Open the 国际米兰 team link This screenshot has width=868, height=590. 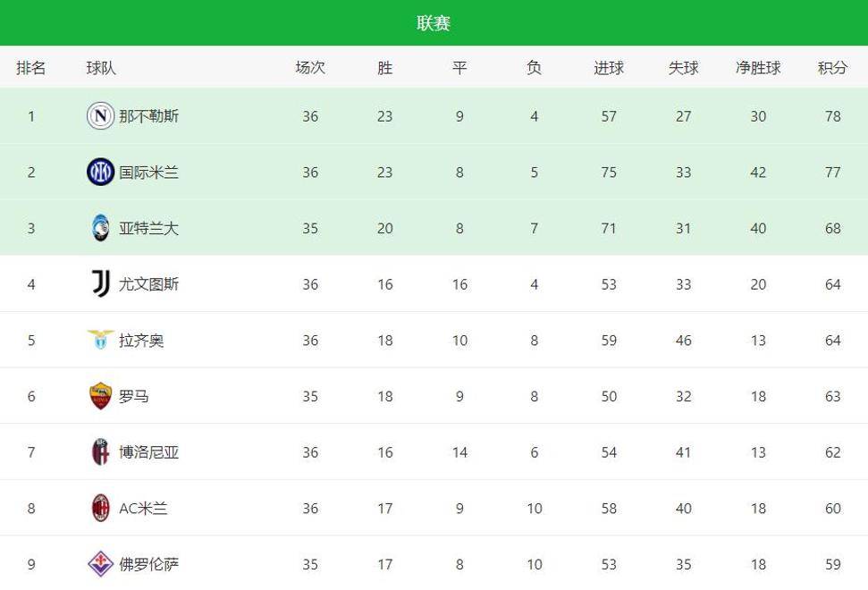tap(149, 173)
